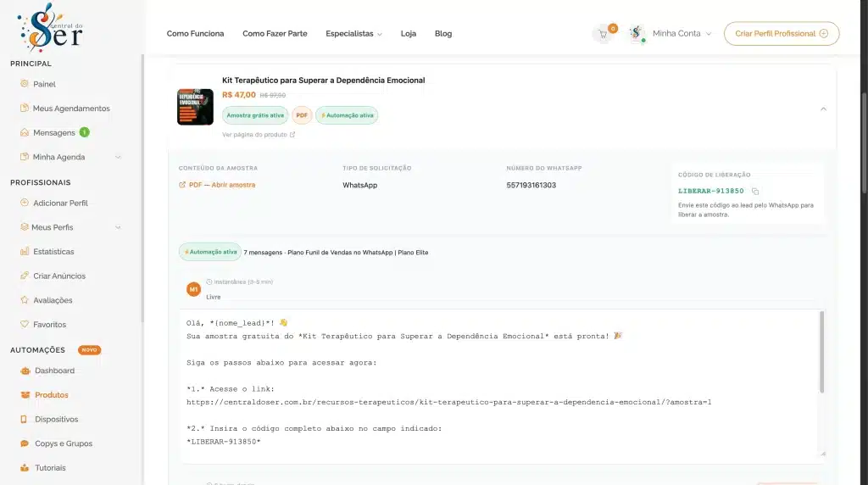The image size is (868, 485).
Task: Click the Livre message label
Action: pos(213,297)
